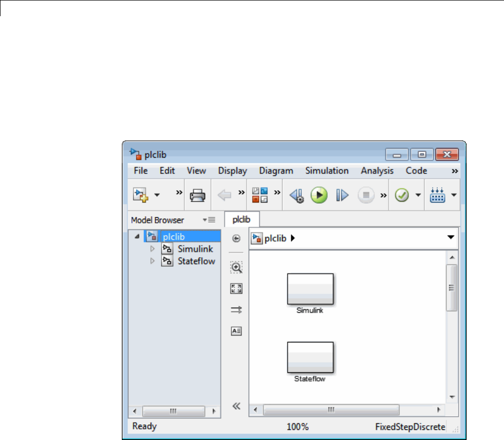Image resolution: width=504 pixels, height=440 pixels.
Task: Click the Update Diagram checkmark icon
Action: pyautogui.click(x=402, y=195)
